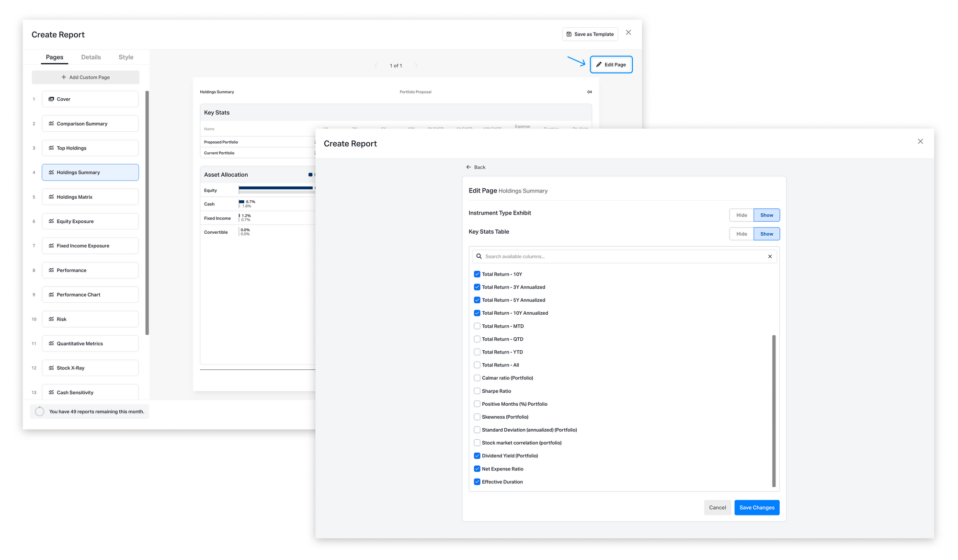958x560 pixels.
Task: Hide the Instrument Type Exhibit
Action: point(741,215)
